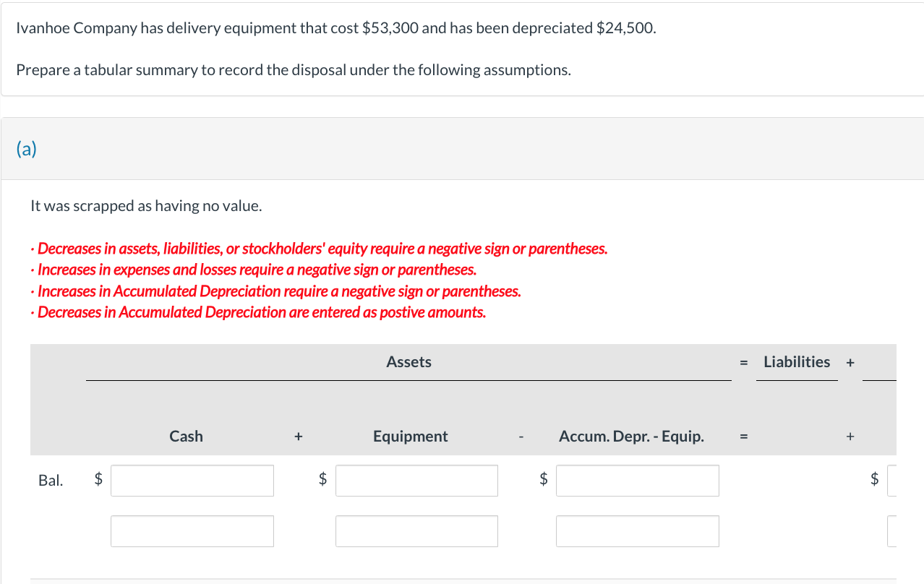Click the Liabilities heading

tap(797, 362)
